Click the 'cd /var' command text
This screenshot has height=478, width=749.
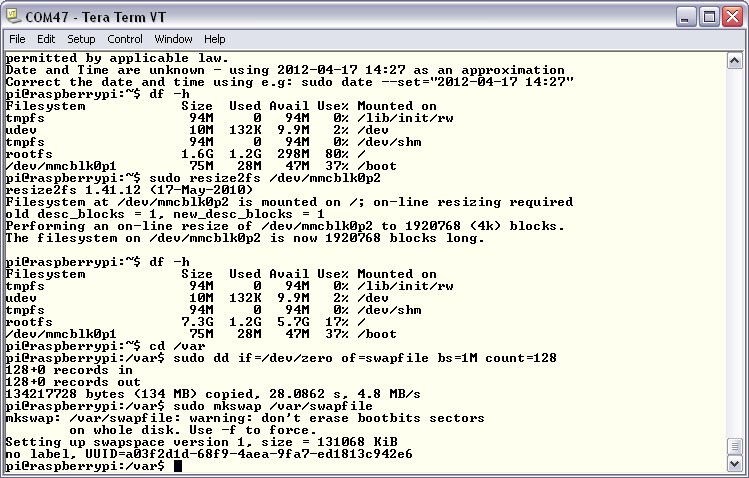(x=177, y=346)
